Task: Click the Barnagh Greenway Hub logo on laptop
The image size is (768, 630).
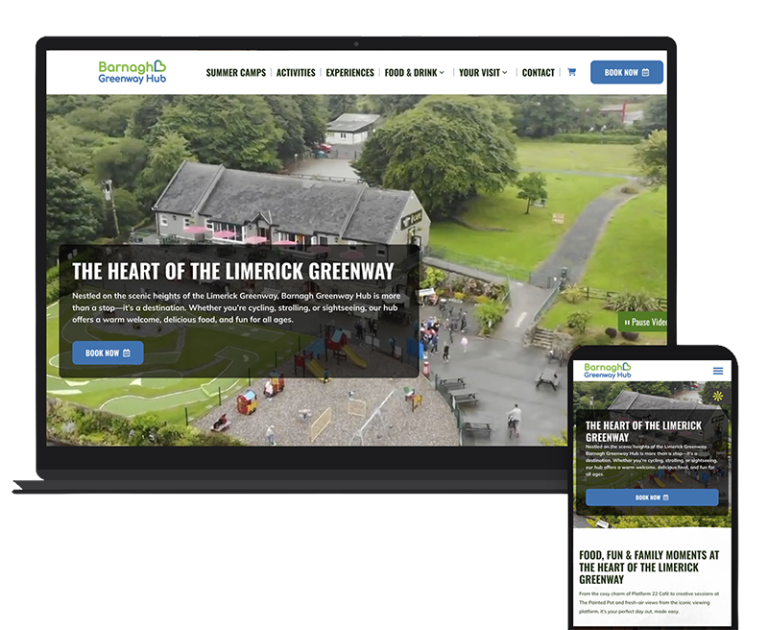Action: (x=132, y=72)
